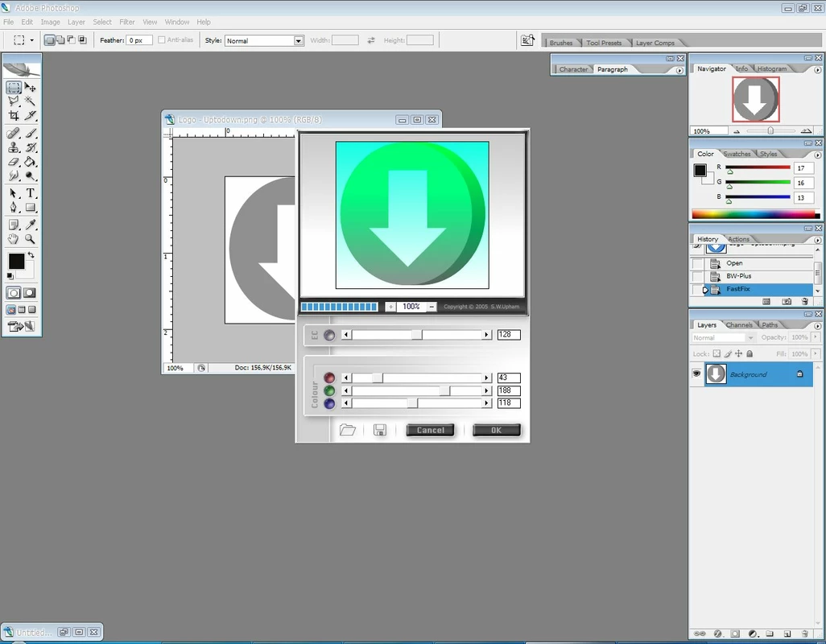Screen dimensions: 826x644
Task: Click OK in the filter dialog
Action: pos(496,430)
